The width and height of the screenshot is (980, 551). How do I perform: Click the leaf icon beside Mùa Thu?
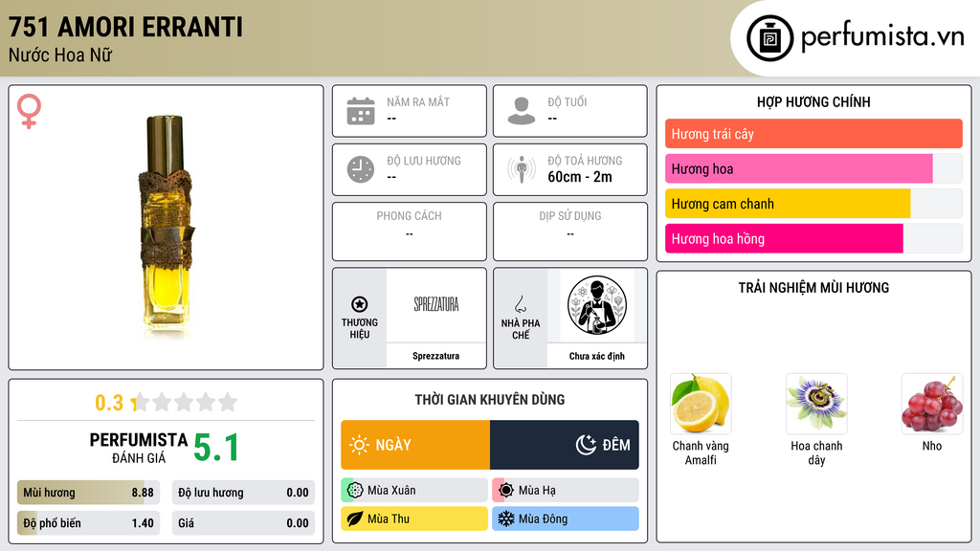pos(355,518)
